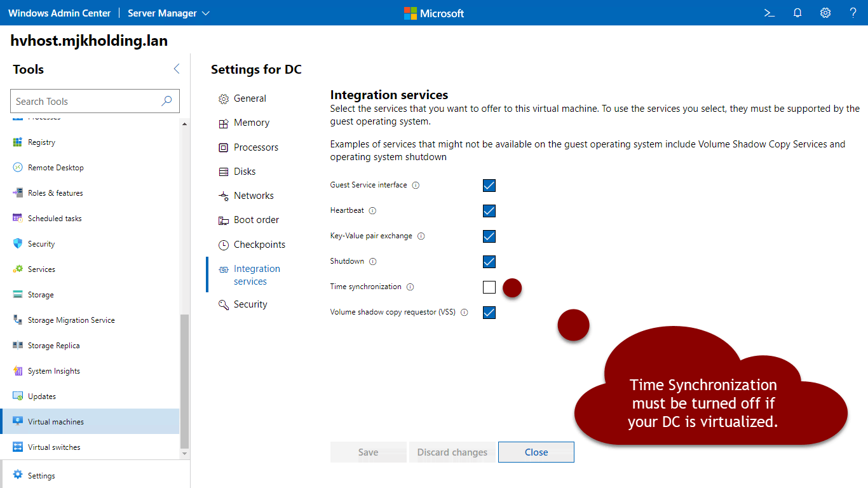Click the Remote Desktop tool icon

pos(18,168)
